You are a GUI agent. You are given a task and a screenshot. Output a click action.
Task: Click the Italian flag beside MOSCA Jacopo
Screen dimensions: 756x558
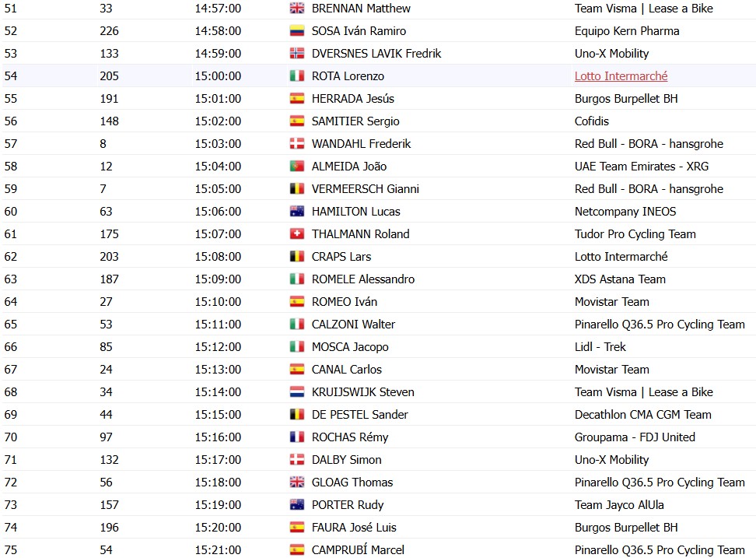(297, 347)
